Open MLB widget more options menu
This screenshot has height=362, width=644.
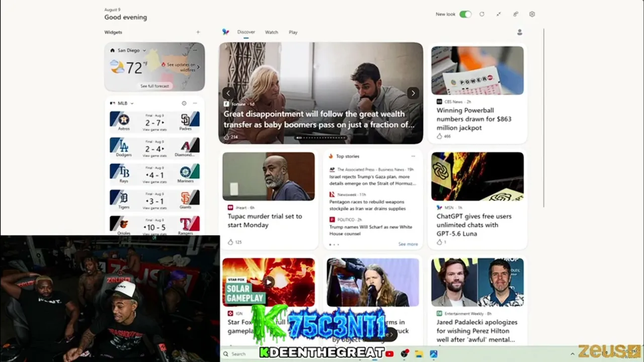pos(195,103)
